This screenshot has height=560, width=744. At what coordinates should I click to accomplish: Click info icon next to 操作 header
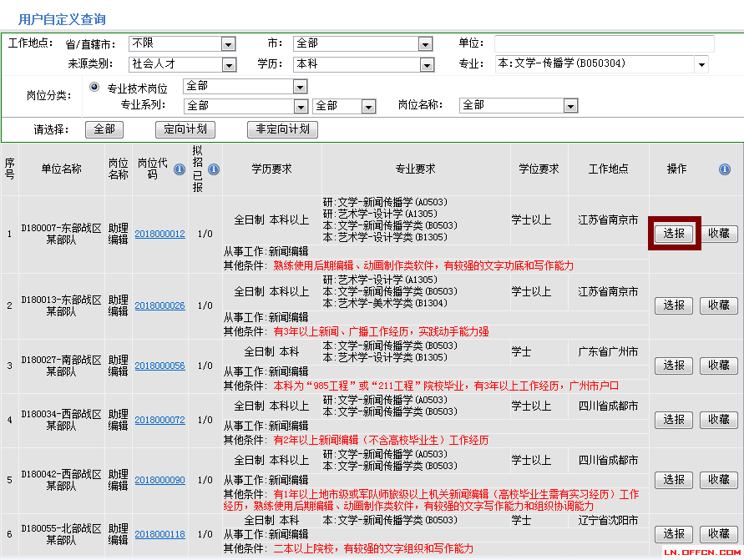tap(725, 169)
